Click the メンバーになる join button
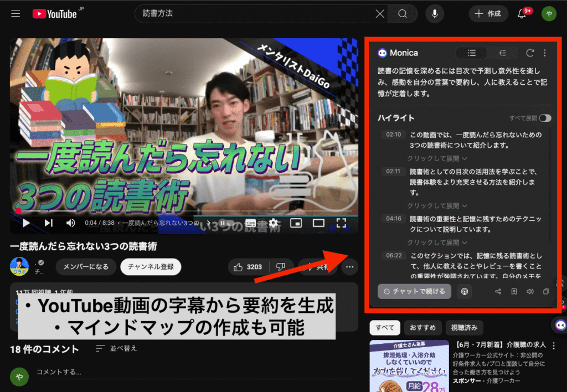This screenshot has height=392, width=567. tap(86, 266)
